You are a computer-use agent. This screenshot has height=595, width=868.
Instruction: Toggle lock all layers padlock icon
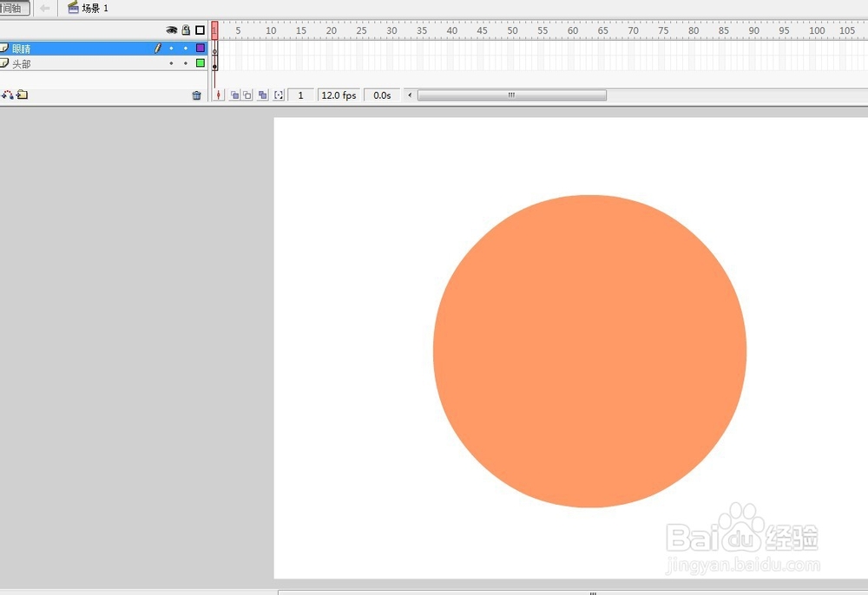click(186, 29)
